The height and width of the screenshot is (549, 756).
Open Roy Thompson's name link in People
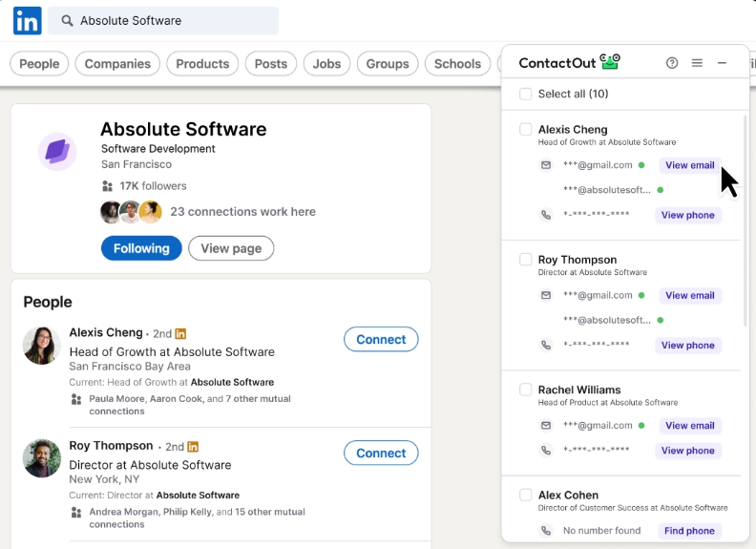click(111, 445)
